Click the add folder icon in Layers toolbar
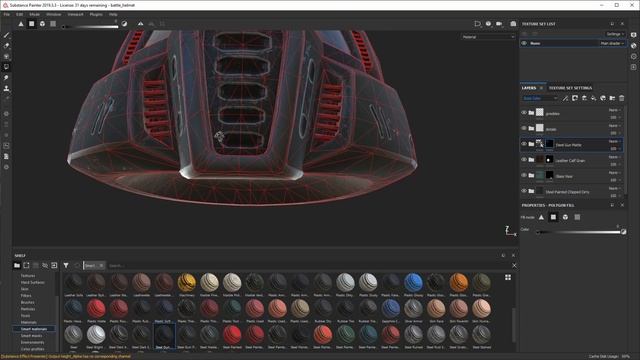This screenshot has height=360, width=640. 612,98
